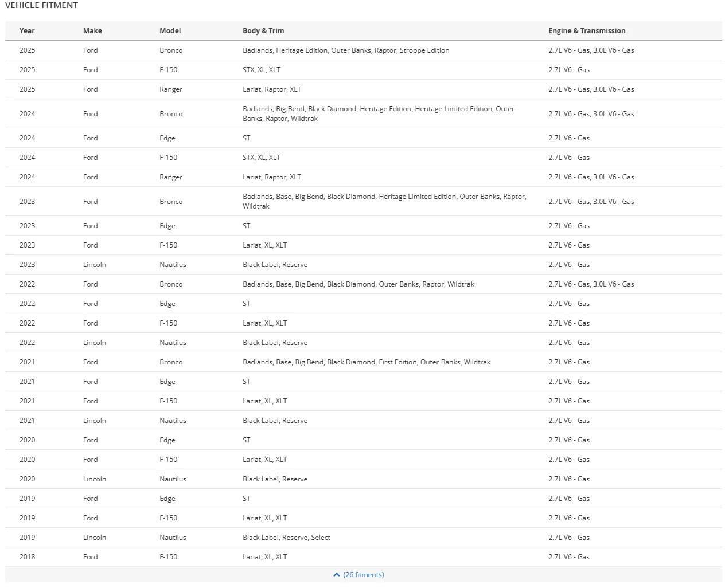Select the 2018 year cell
Viewport: 725px width, 588px height.
click(27, 557)
